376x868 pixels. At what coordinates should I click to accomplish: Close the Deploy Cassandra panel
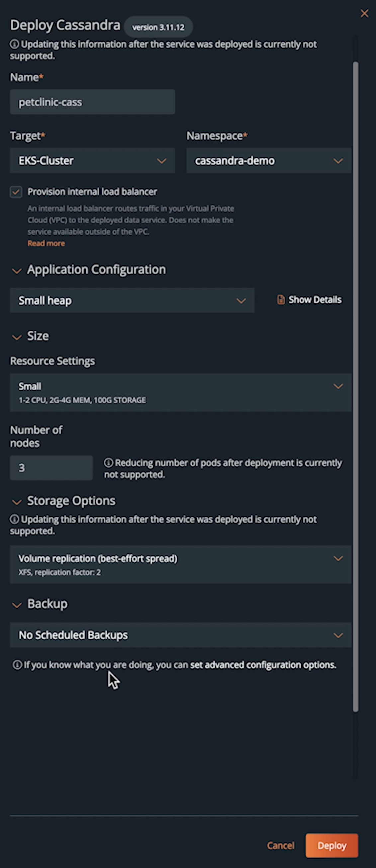(x=364, y=14)
